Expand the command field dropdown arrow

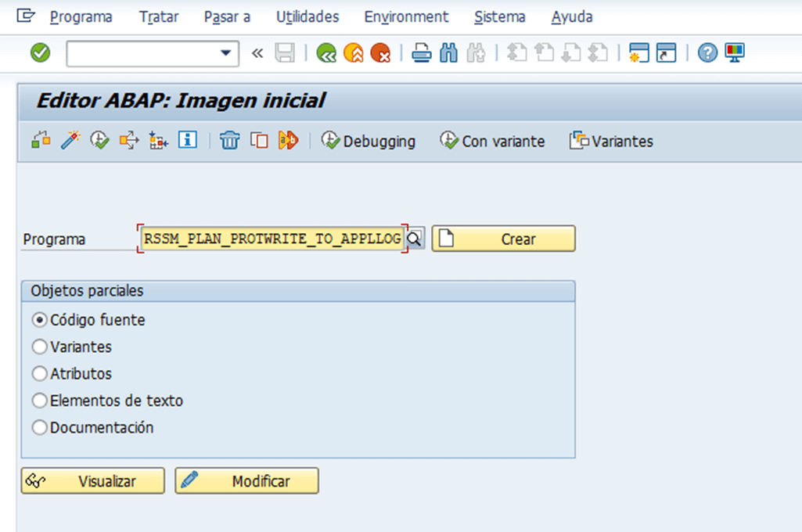point(227,53)
